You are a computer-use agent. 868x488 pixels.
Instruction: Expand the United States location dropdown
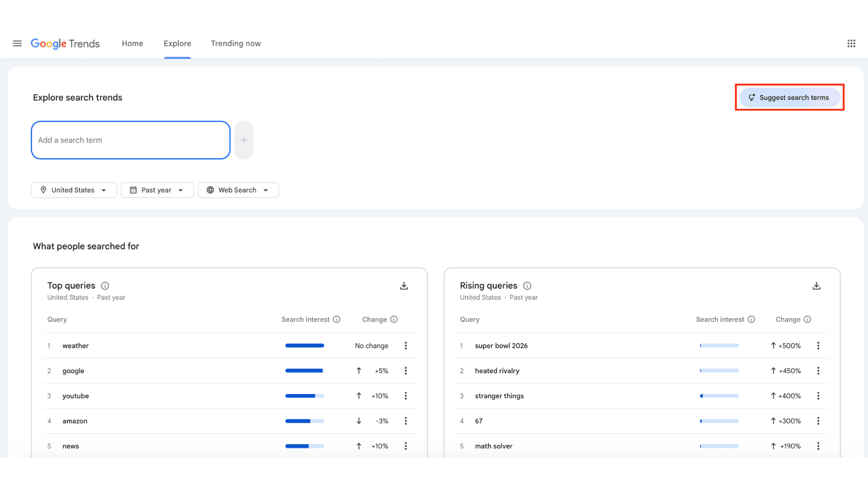74,190
